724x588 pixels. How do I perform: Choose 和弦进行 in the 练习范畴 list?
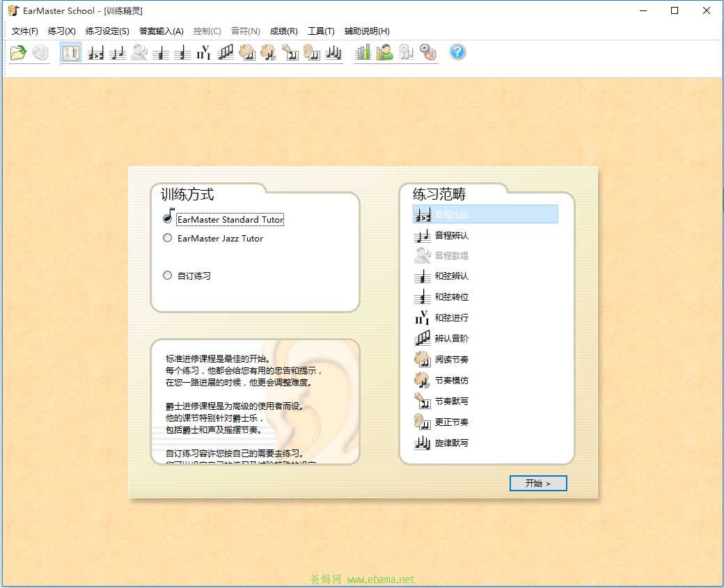(441, 317)
